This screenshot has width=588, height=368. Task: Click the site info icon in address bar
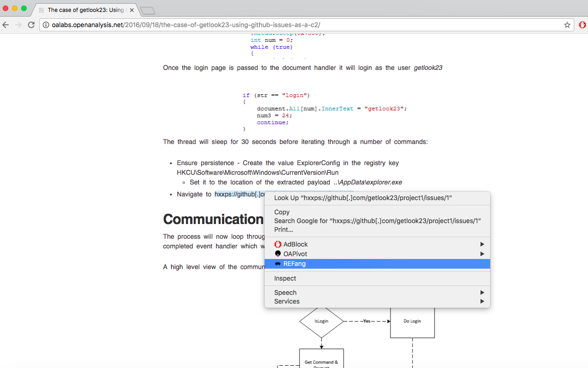[46, 25]
